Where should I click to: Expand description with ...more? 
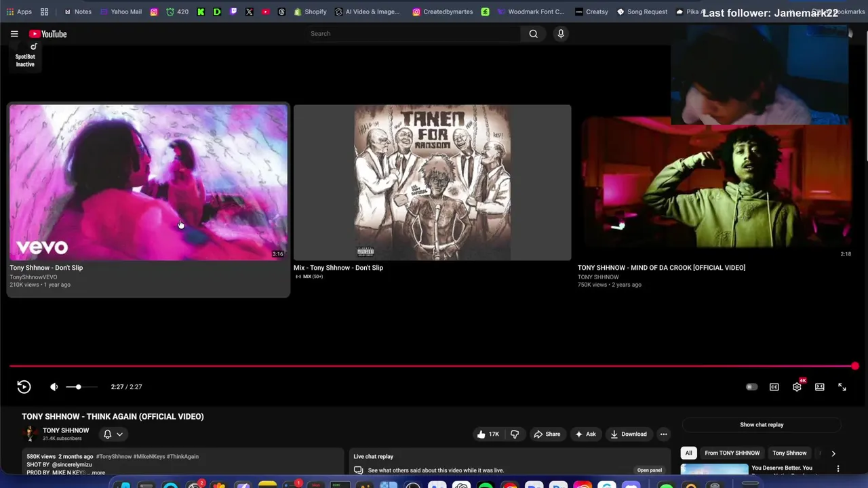(x=97, y=472)
